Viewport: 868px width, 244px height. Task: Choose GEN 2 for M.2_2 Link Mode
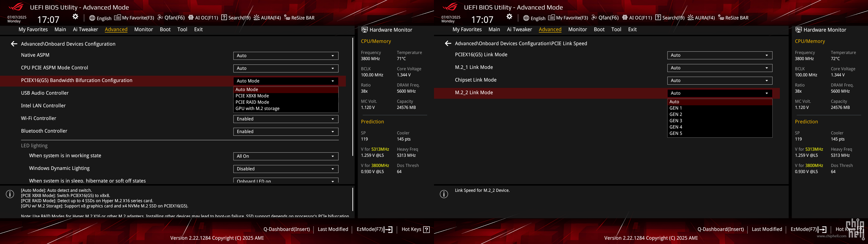click(x=720, y=114)
